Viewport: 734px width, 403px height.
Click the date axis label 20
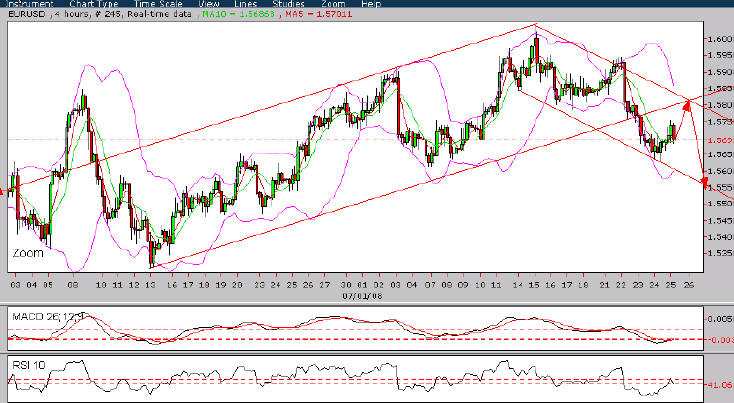237,285
